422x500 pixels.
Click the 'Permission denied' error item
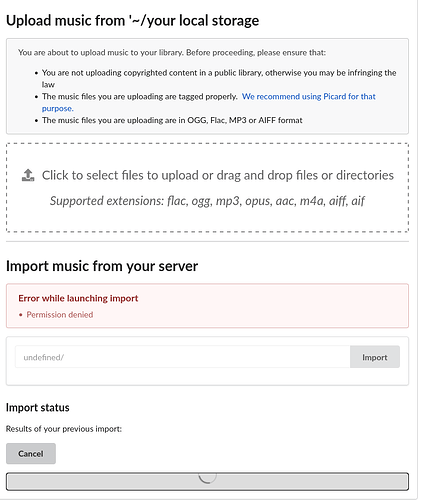tap(60, 315)
